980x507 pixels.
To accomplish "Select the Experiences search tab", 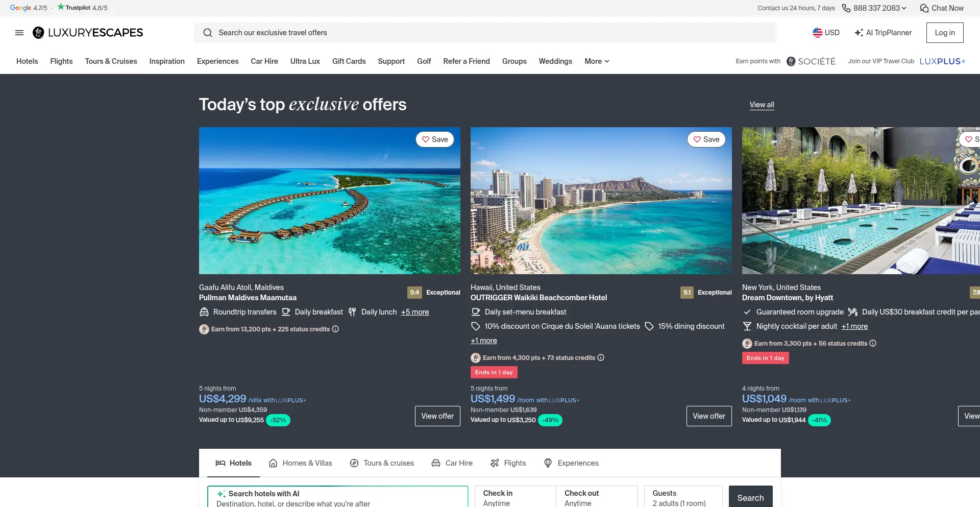I will [x=571, y=463].
